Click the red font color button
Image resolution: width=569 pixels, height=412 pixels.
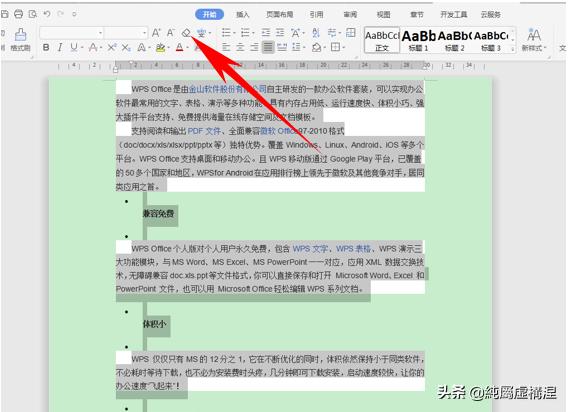pyautogui.click(x=180, y=47)
